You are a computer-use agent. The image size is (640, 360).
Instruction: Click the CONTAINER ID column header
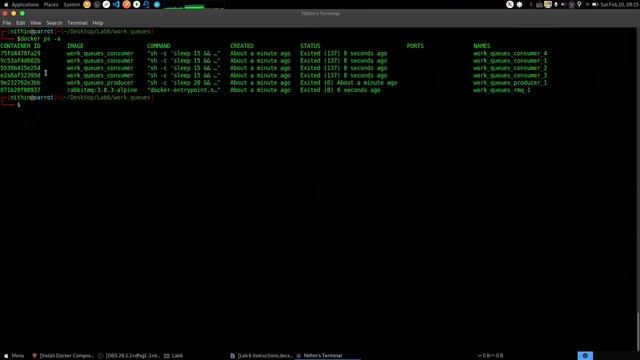(x=20, y=46)
